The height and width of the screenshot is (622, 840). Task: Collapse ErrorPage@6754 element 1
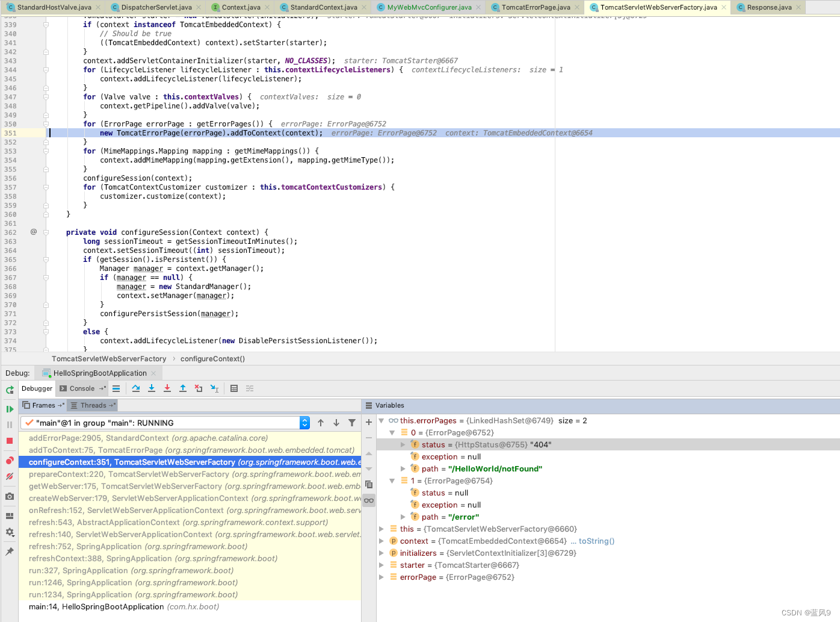click(x=392, y=481)
